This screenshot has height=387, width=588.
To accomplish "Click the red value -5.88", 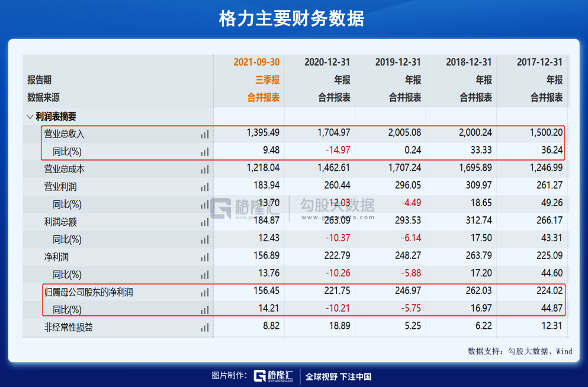I will (x=411, y=273).
